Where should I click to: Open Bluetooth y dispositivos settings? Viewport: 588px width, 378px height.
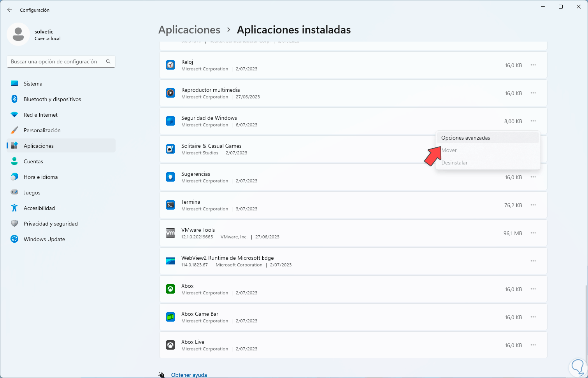click(61, 99)
